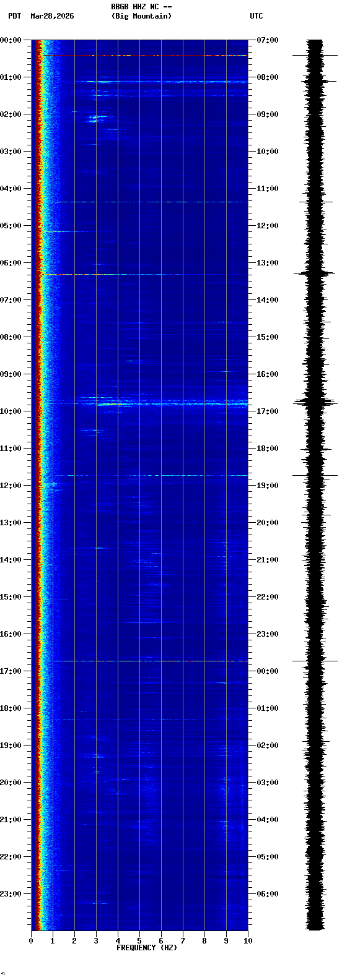Select the '07:00' PDT axis time label
Screen dimensions: 342x980
pos(11,300)
